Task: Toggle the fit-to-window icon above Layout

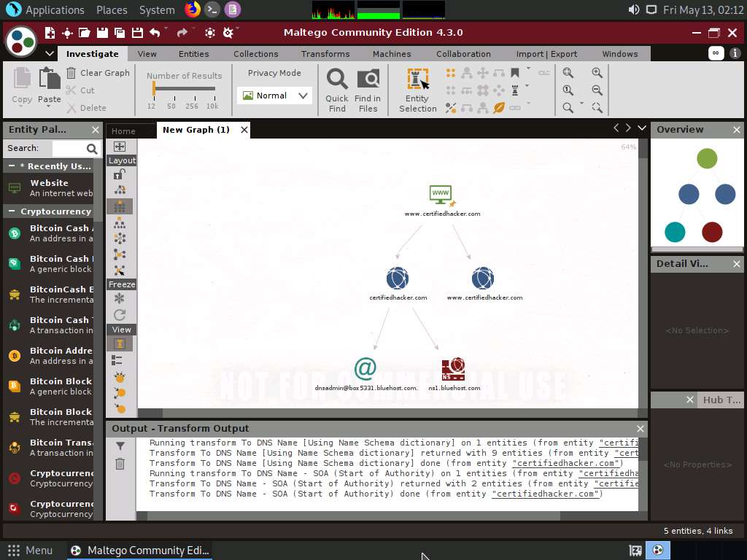Action: coord(120,147)
